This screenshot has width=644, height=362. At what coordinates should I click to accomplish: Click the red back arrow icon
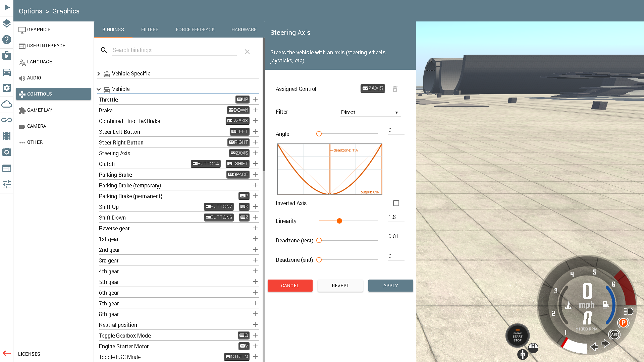click(7, 353)
